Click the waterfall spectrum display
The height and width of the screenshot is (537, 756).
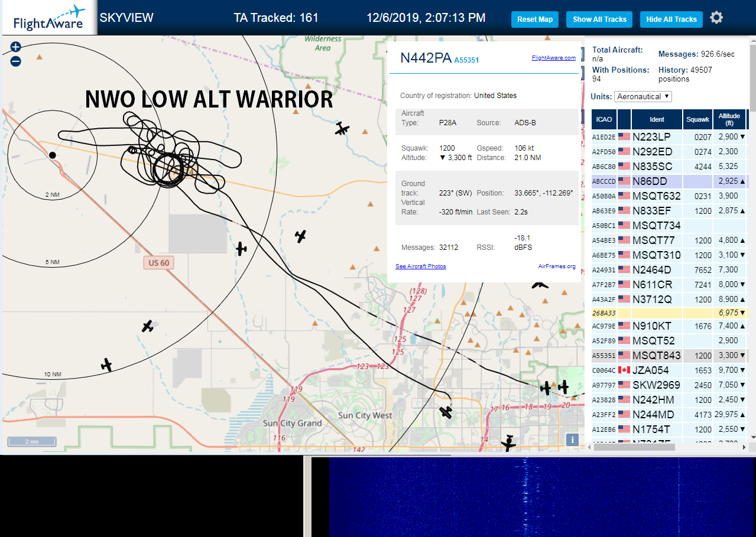tap(542, 496)
